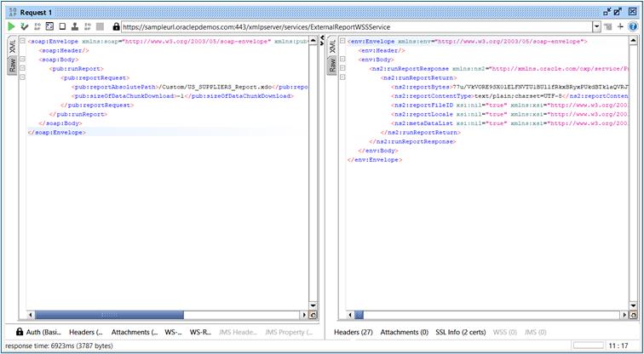The width and height of the screenshot is (644, 354).
Task: Collapse the pub:runReport node in request
Action: click(21, 69)
